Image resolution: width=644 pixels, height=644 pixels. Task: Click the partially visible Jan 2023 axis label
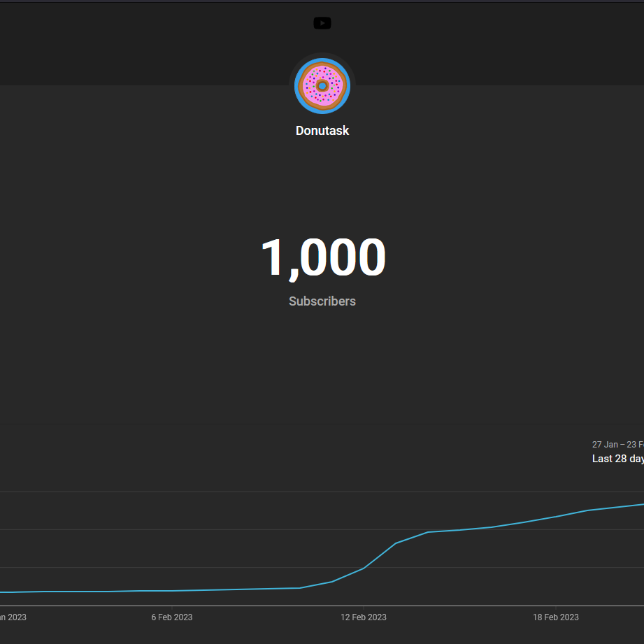pyautogui.click(x=13, y=617)
